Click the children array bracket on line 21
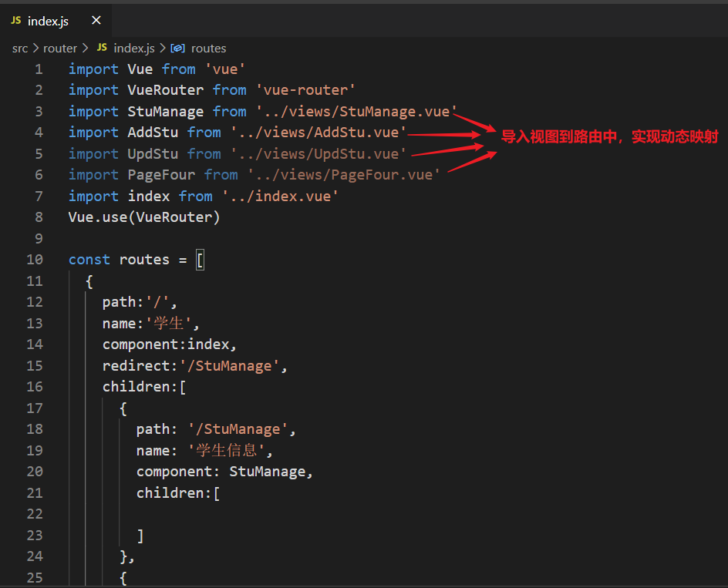The height and width of the screenshot is (588, 728). coord(216,492)
